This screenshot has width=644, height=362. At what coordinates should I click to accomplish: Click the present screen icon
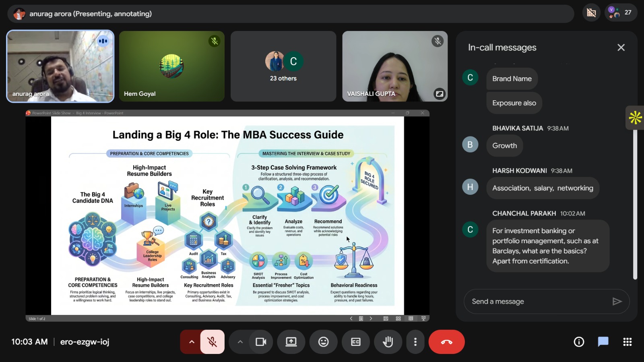pyautogui.click(x=291, y=342)
